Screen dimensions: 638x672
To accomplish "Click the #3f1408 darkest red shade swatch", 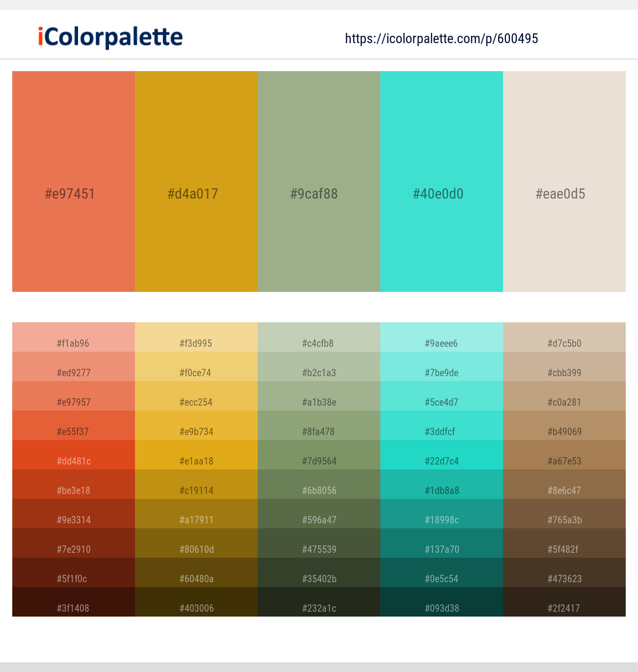I will pyautogui.click(x=74, y=608).
